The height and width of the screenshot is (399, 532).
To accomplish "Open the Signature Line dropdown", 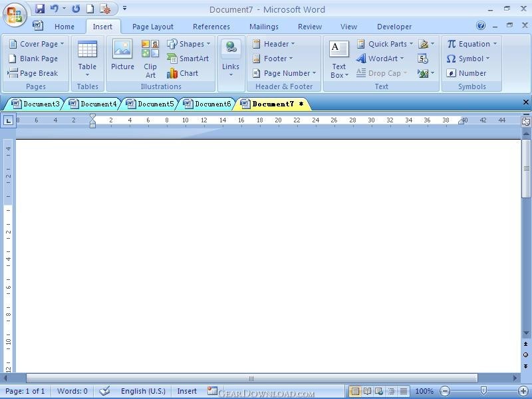I will (x=426, y=44).
